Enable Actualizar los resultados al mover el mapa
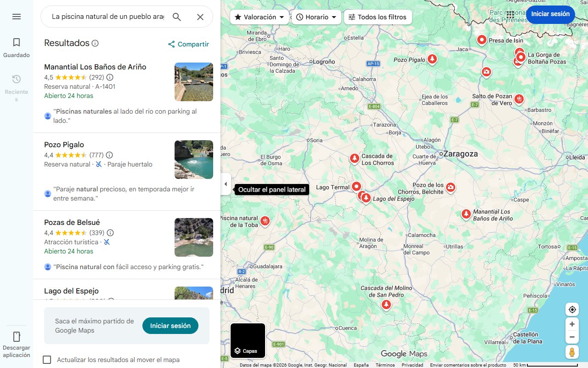 [x=47, y=360]
